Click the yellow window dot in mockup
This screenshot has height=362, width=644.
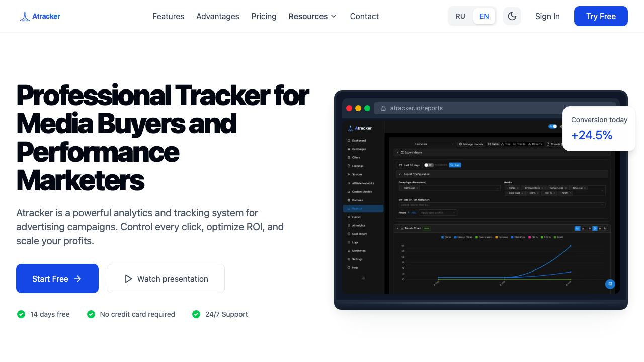358,108
